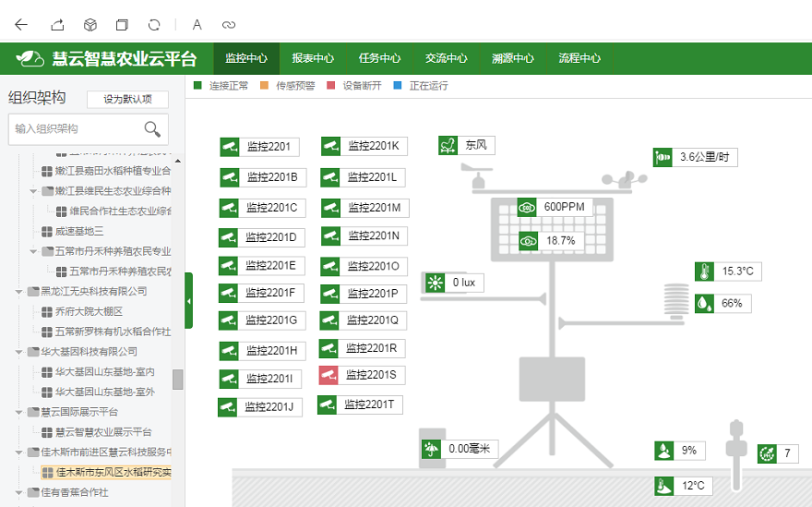Click the 设为默认项 button
Viewport: 812px width, 507px height.
(x=127, y=100)
